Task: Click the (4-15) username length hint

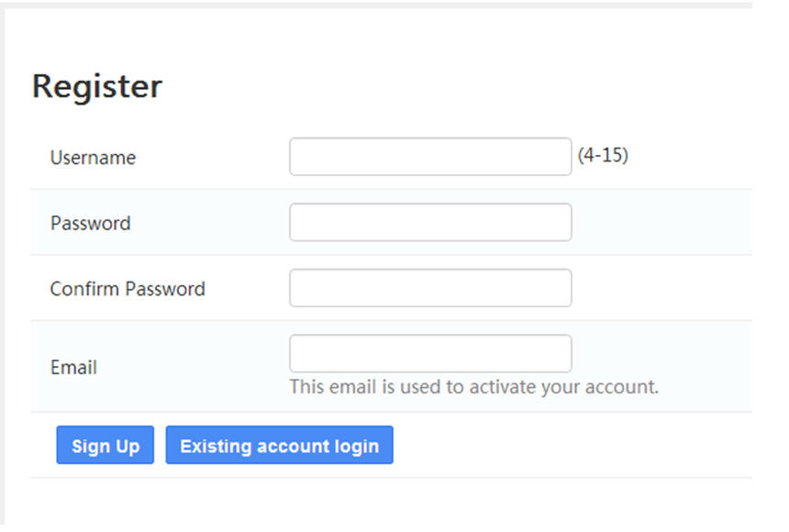Action: click(603, 155)
